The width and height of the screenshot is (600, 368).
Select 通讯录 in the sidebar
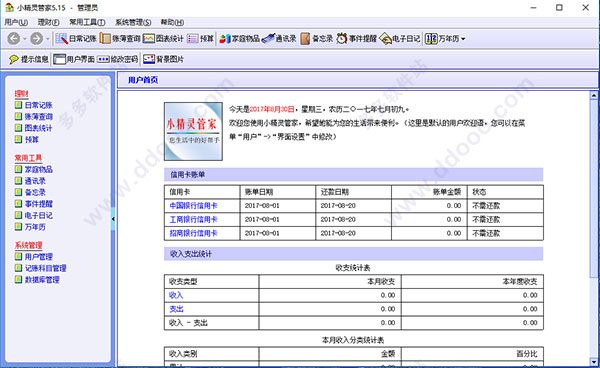click(35, 181)
